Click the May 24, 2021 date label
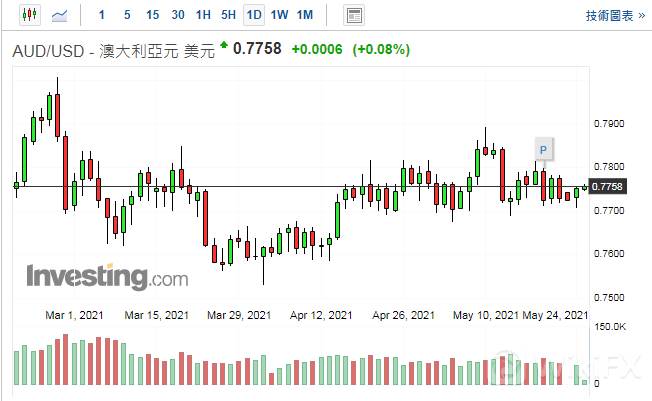 [555, 315]
